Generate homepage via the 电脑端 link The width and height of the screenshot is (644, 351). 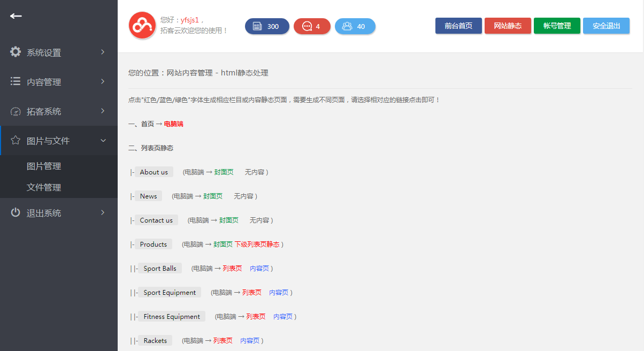[175, 124]
